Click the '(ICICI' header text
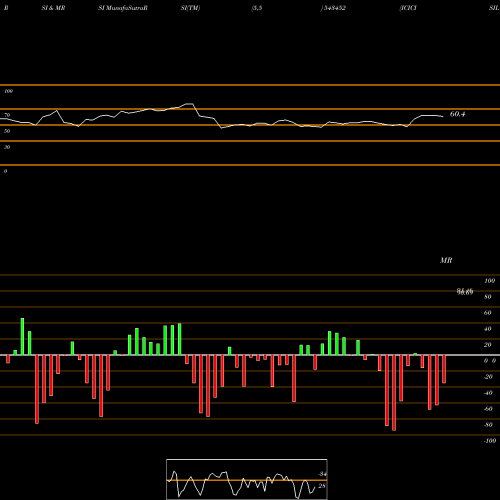The image size is (500, 500). (x=408, y=8)
